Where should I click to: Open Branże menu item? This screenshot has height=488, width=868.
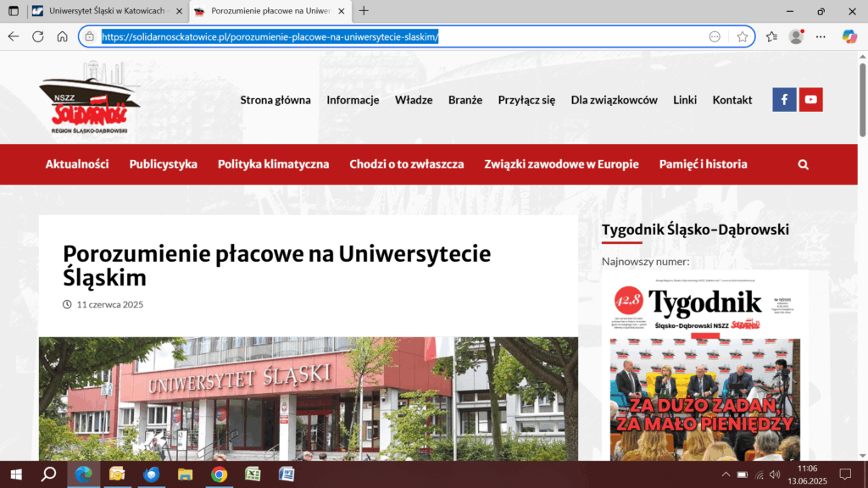[x=465, y=100]
